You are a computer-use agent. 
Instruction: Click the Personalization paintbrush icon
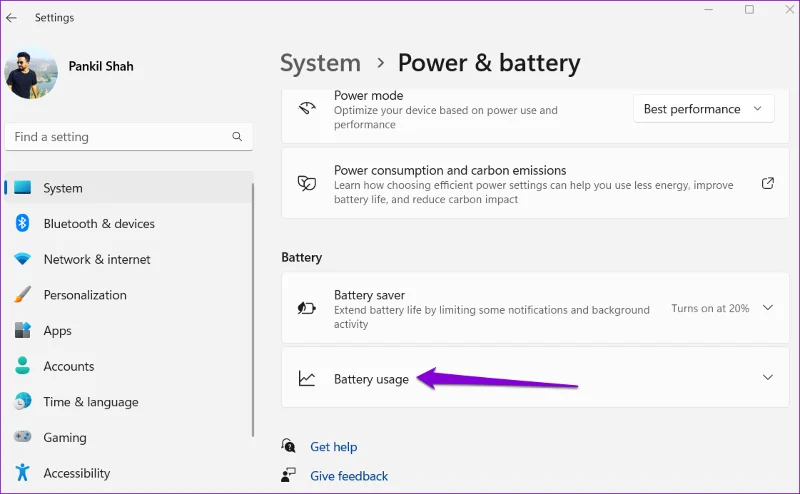click(22, 294)
